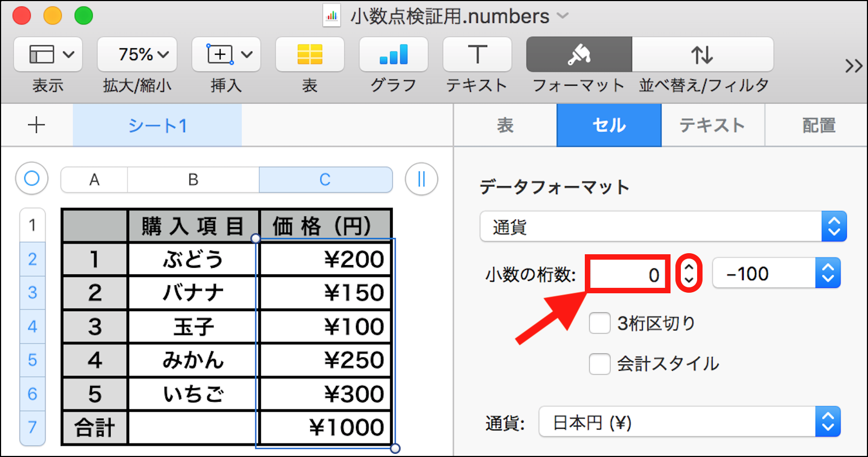Select row 6 header

[x=33, y=394]
